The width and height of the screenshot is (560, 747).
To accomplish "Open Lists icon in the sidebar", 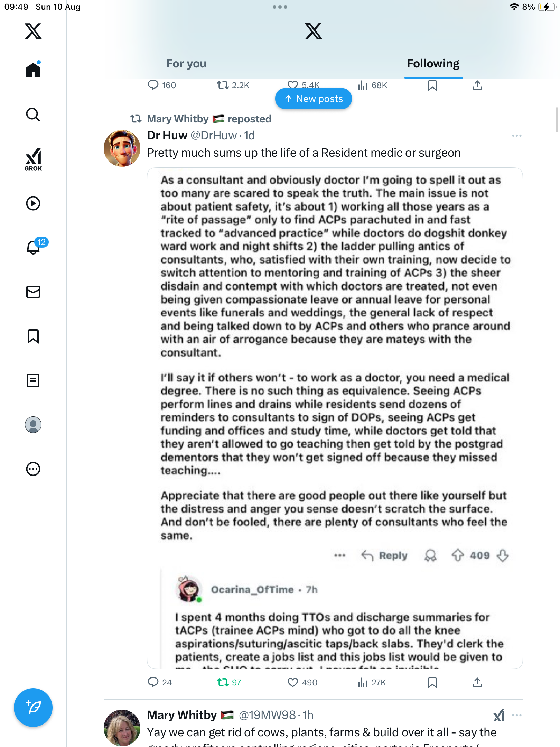I will [33, 380].
